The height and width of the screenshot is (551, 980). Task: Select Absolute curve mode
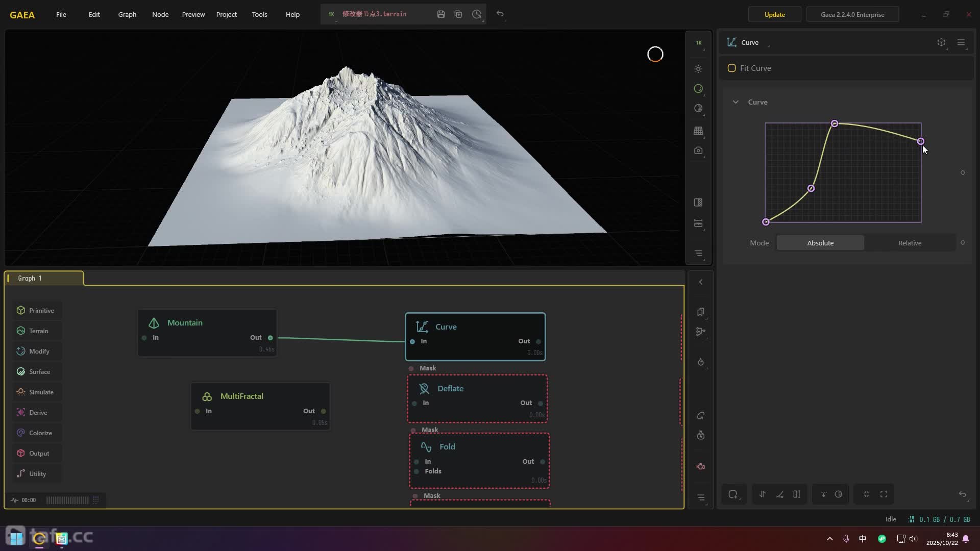pyautogui.click(x=820, y=243)
